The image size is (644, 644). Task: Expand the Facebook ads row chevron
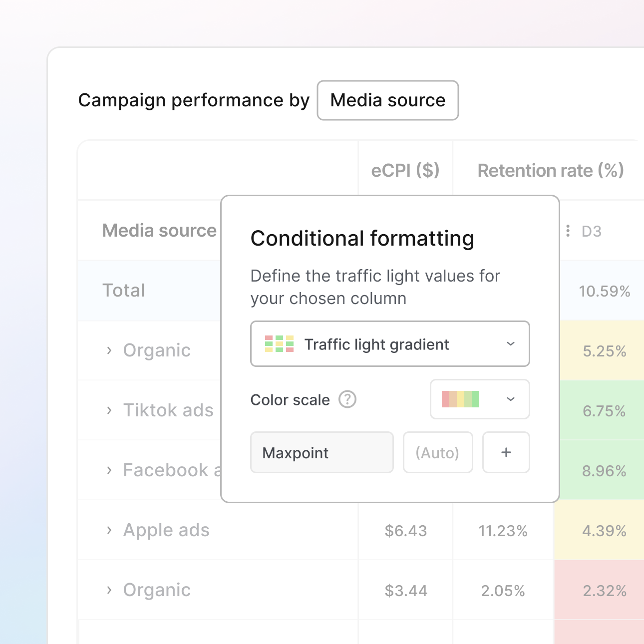pyautogui.click(x=109, y=470)
